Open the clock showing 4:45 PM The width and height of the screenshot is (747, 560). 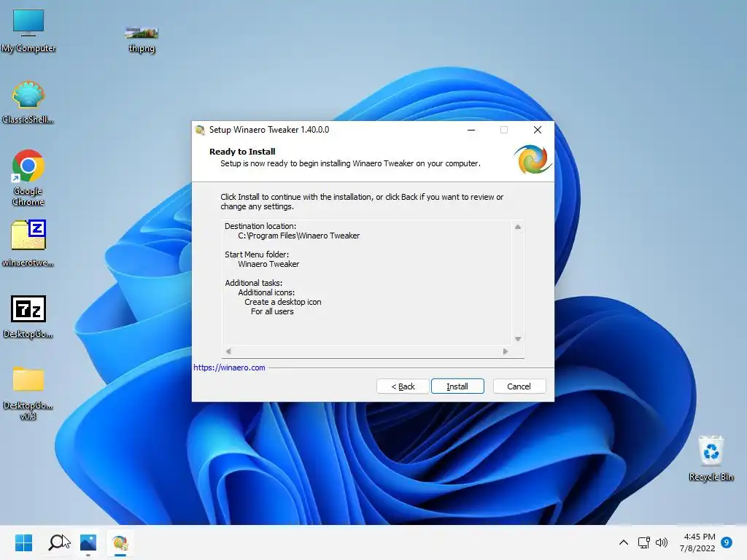pyautogui.click(x=697, y=542)
